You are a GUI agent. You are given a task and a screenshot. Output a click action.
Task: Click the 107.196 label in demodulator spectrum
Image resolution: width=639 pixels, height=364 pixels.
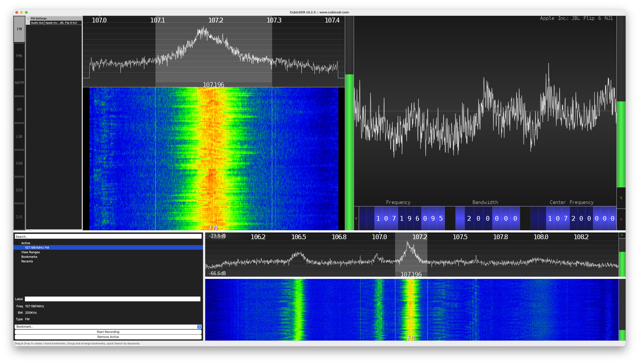pos(213,85)
